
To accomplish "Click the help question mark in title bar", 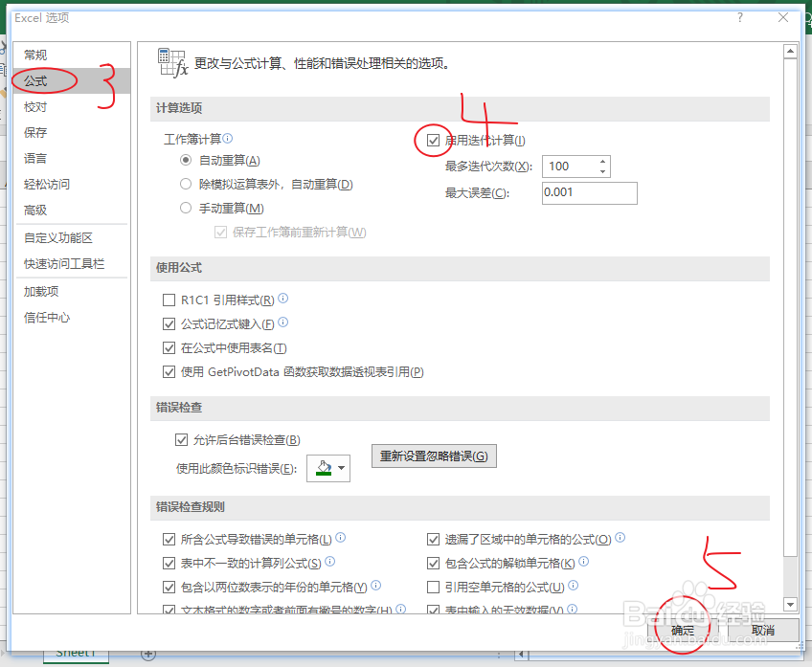I will click(x=740, y=17).
